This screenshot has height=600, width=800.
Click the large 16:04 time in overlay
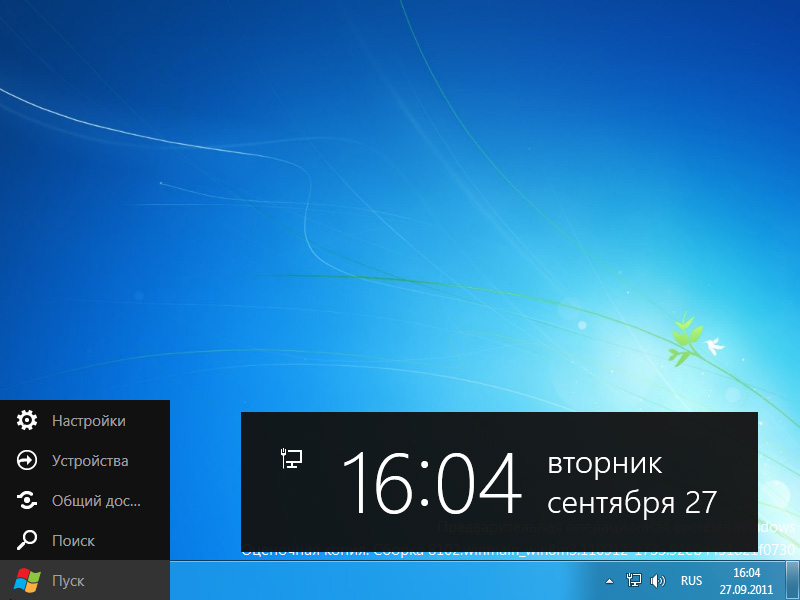[432, 483]
